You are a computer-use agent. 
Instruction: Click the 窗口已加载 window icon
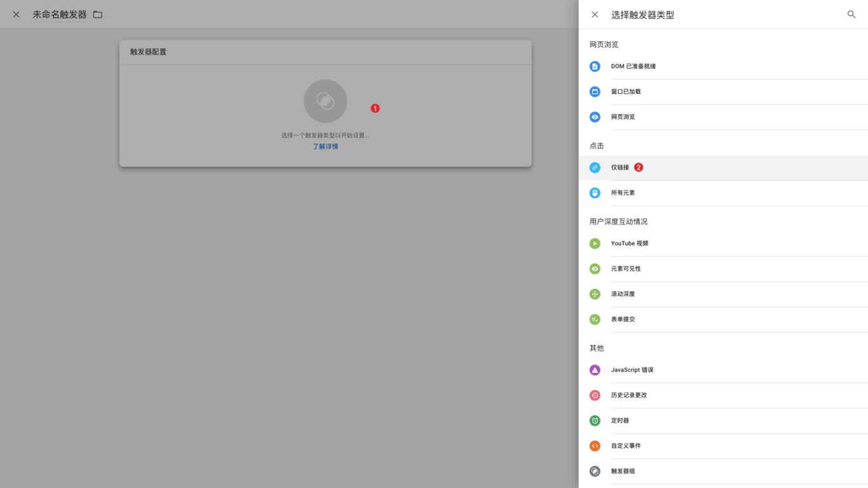tap(595, 91)
